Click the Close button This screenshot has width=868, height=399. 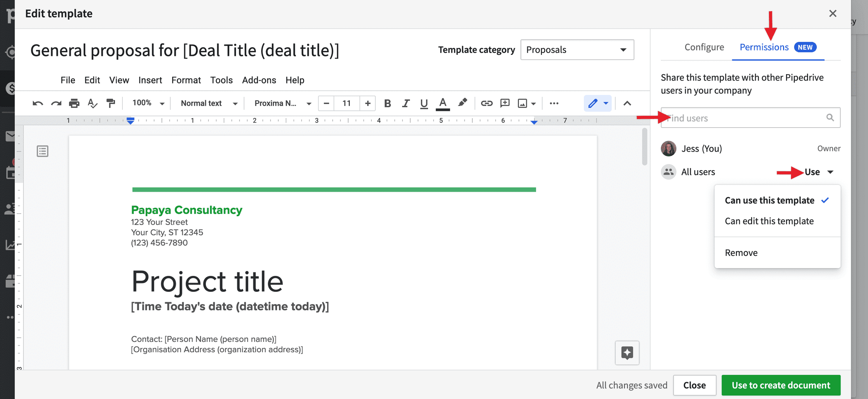(694, 385)
